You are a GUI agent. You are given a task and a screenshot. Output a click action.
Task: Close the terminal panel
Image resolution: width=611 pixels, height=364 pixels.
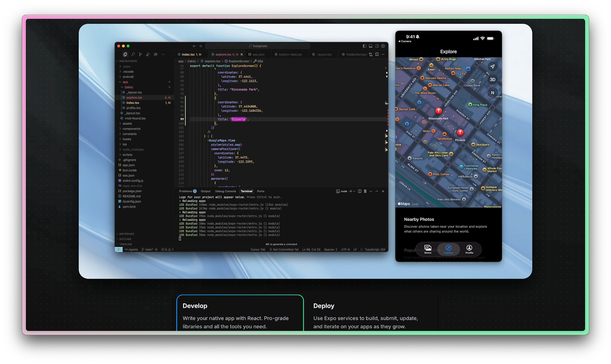pyautogui.click(x=383, y=191)
